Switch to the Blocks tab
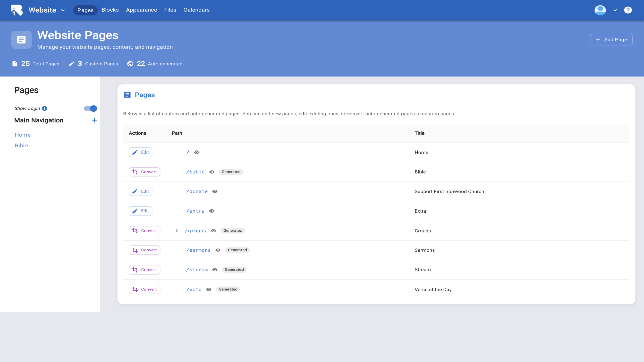The width and height of the screenshot is (644, 362). [x=110, y=10]
